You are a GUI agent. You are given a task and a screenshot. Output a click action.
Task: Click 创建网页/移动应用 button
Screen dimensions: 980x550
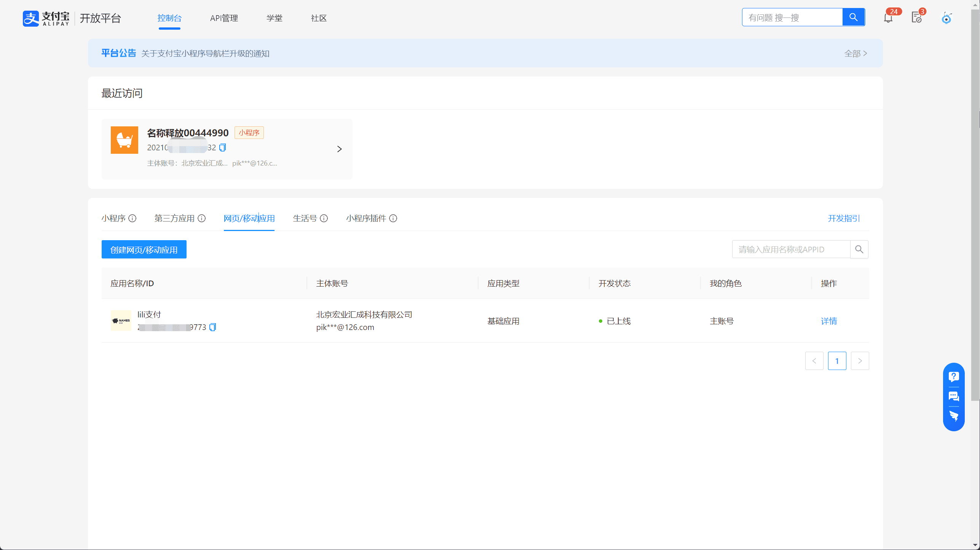[x=144, y=249]
